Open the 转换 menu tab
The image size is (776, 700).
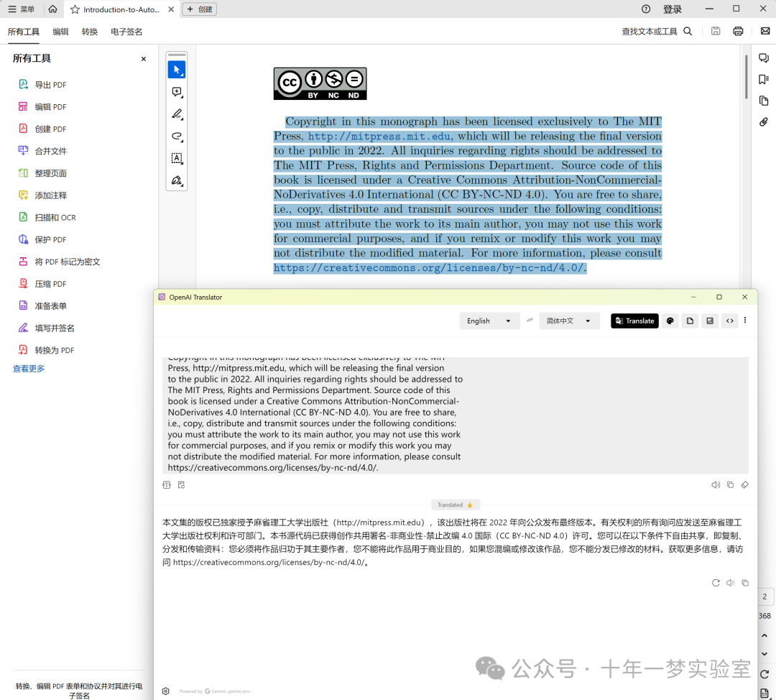90,32
